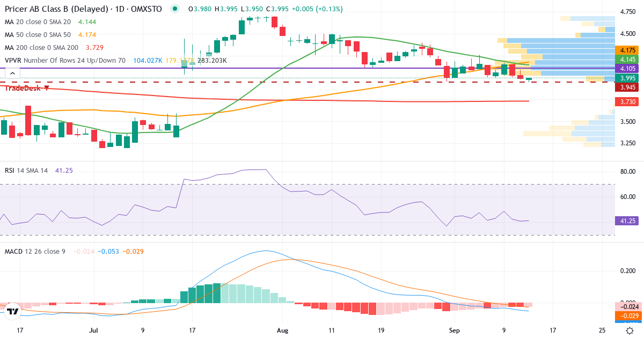Click the MA 20 value 4.144
Image resolution: width=644 pixels, height=338 pixels.
pos(87,22)
